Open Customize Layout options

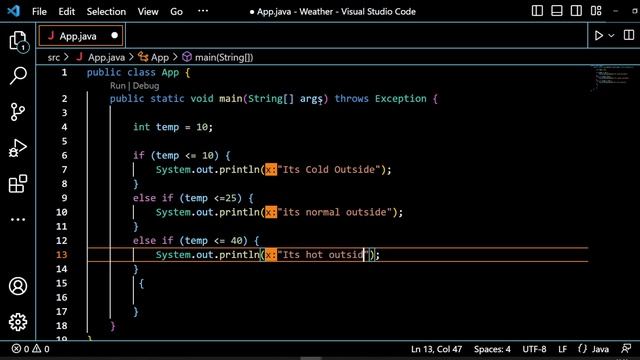coord(596,11)
